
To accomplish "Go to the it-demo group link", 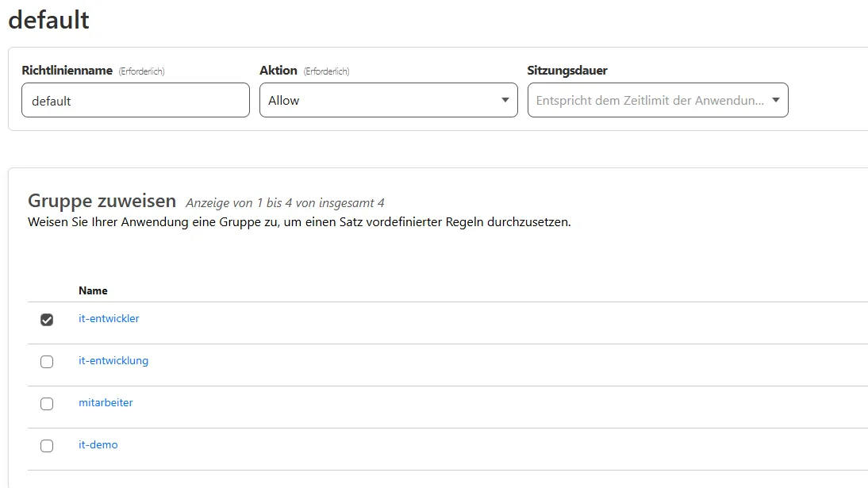I will click(98, 445).
